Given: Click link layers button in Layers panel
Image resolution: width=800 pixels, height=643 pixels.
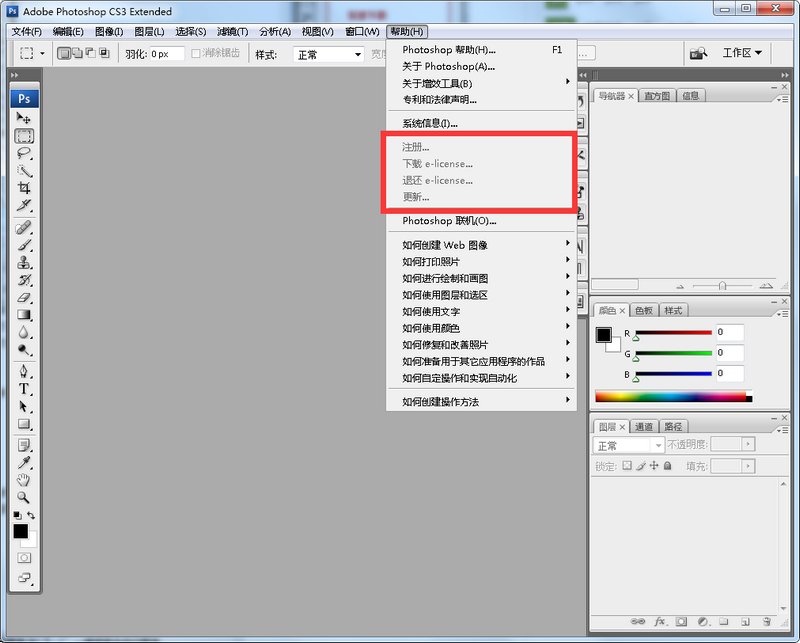Looking at the screenshot, I should pyautogui.click(x=637, y=622).
